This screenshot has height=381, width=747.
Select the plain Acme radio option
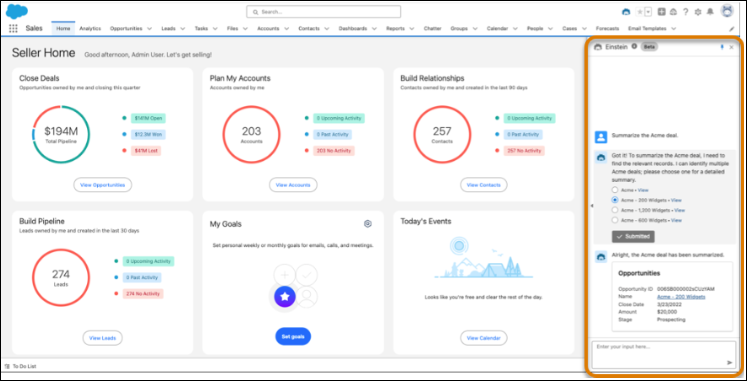tap(615, 190)
